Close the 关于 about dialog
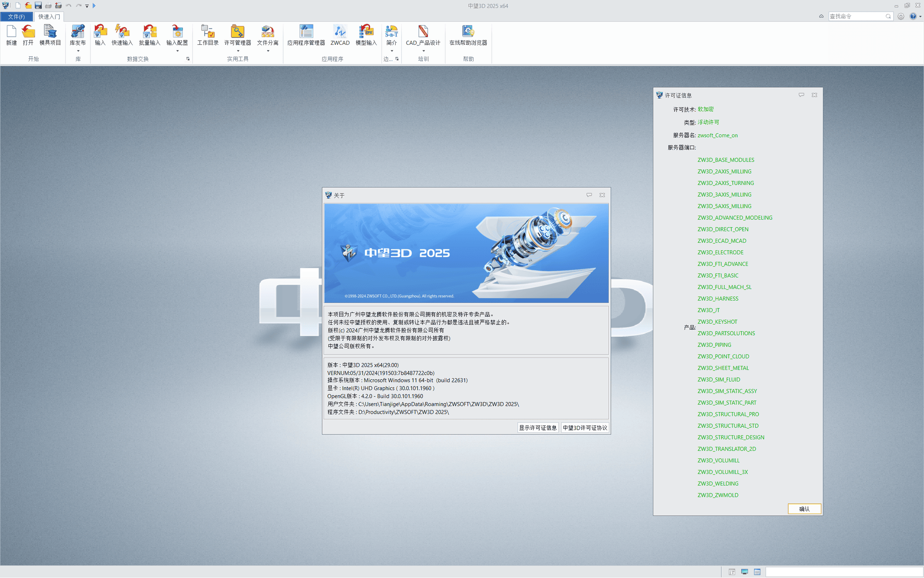Image resolution: width=924 pixels, height=578 pixels. 602,195
